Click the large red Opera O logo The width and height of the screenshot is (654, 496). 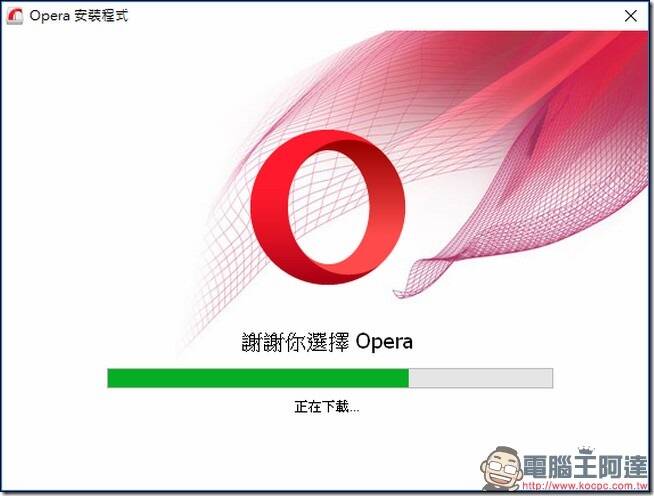click(x=327, y=207)
